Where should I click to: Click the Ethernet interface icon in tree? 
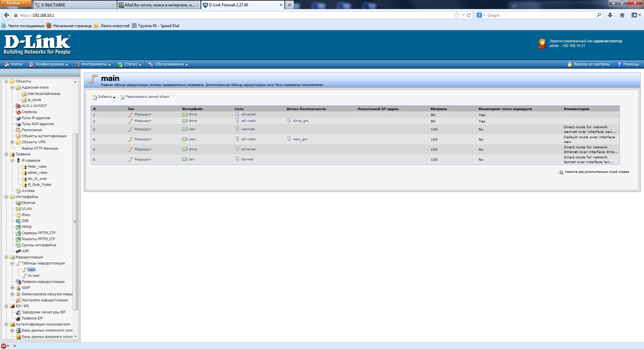click(18, 203)
